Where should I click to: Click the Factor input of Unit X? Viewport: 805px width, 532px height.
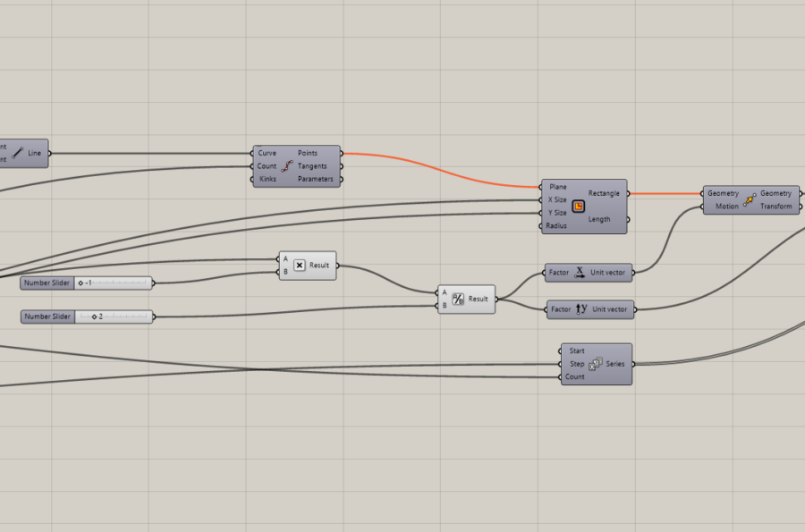point(558,273)
